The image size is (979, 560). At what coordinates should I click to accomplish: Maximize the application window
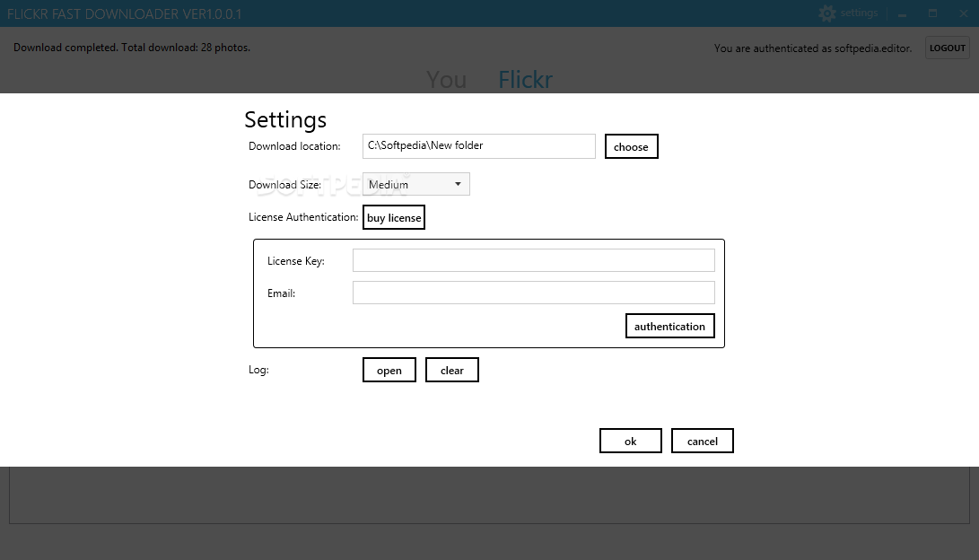tap(933, 13)
